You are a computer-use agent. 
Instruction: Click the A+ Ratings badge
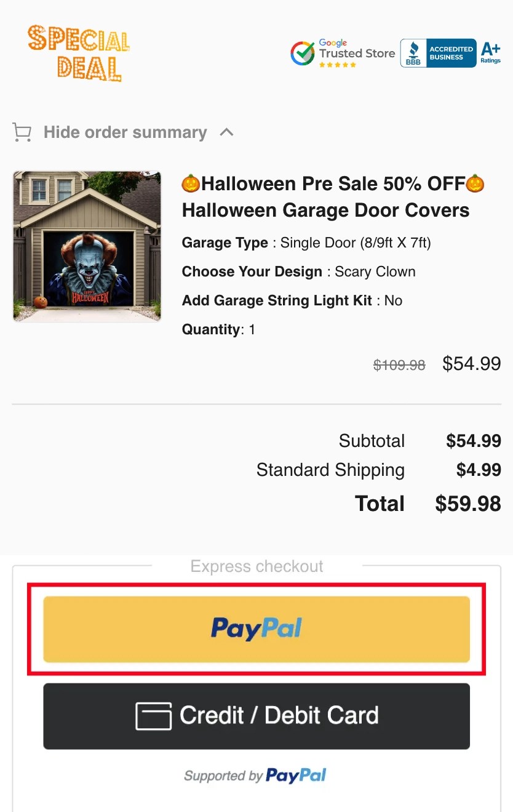[x=490, y=54]
